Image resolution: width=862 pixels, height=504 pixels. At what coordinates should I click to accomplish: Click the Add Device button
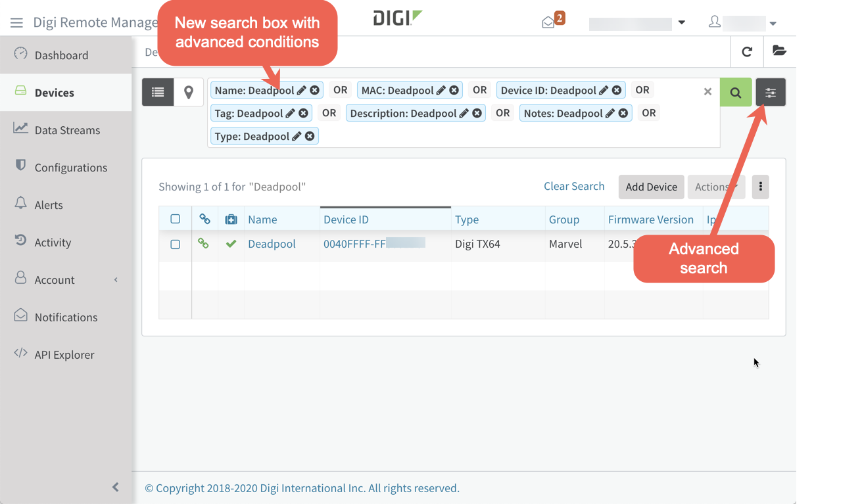[652, 187]
